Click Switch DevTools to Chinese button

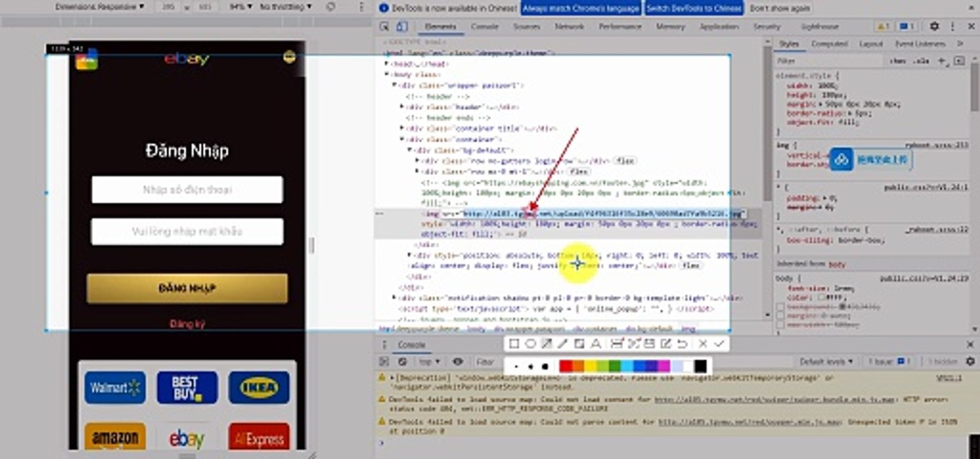click(x=694, y=8)
